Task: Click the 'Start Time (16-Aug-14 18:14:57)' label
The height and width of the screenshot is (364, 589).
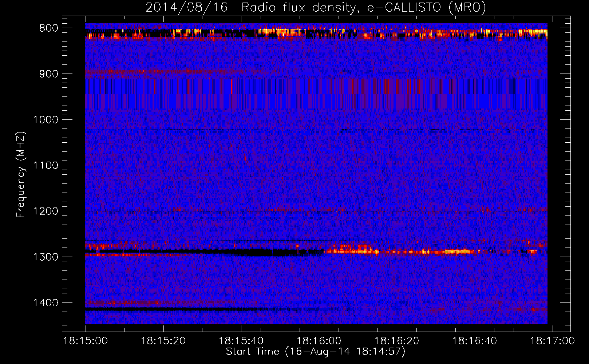Action: pos(316,352)
